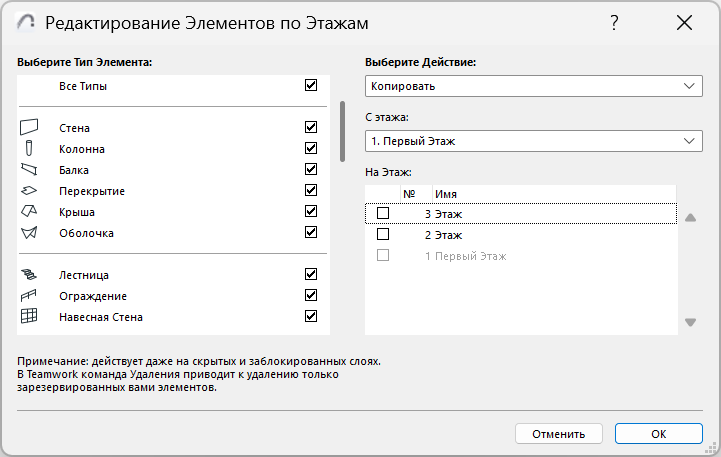Confirm with the OK button

coord(658,434)
